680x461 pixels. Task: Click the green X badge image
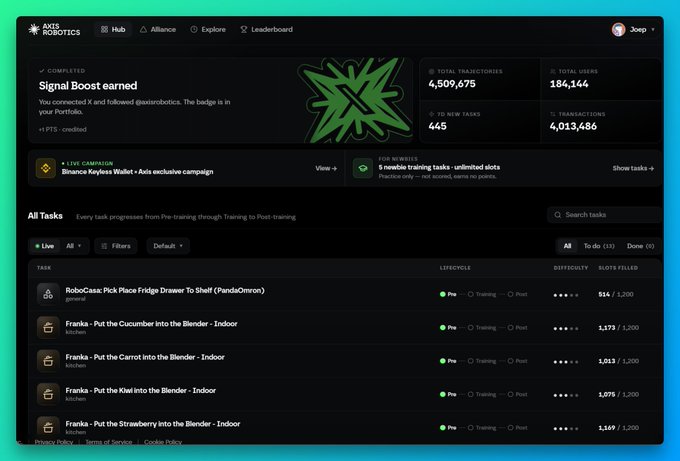coord(355,100)
